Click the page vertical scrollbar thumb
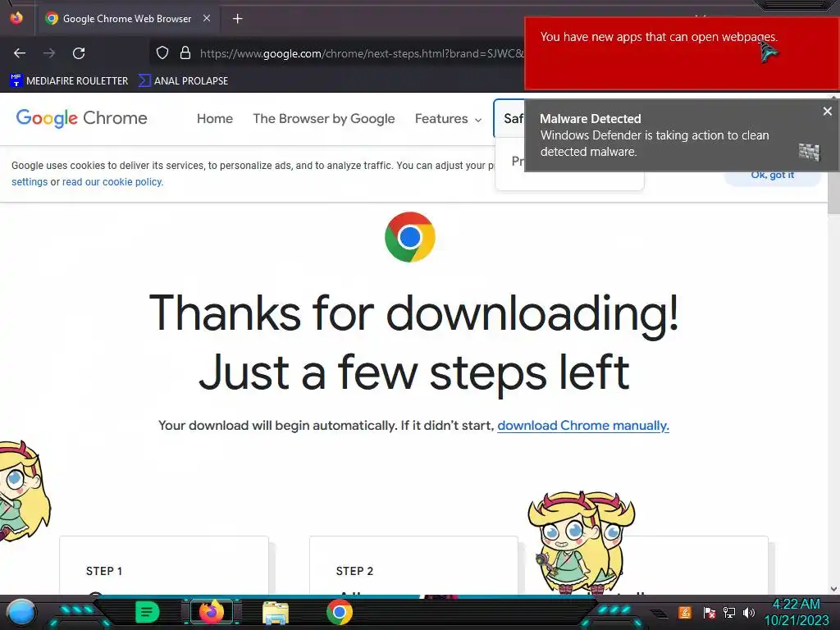 [833, 193]
